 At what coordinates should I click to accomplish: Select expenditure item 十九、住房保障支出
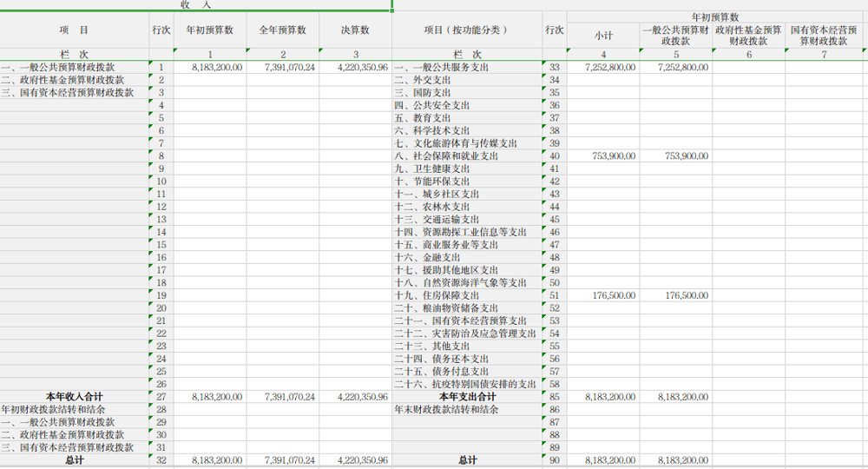coord(467,295)
